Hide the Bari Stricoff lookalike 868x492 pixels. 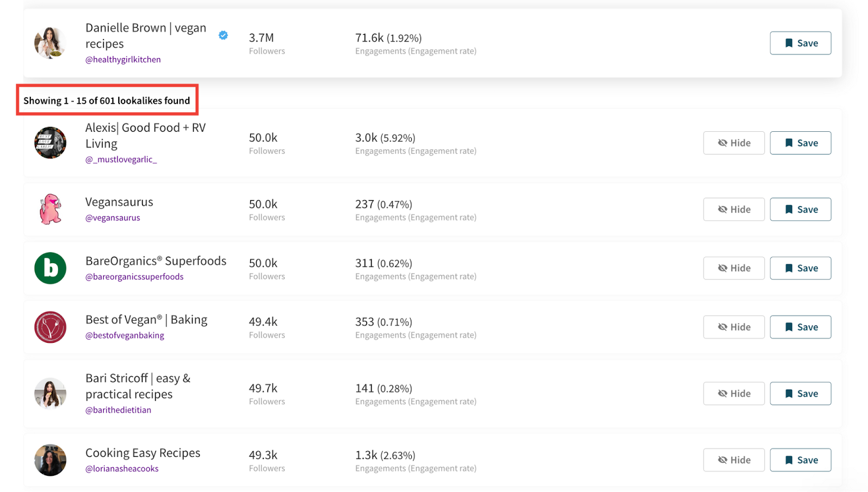tap(733, 393)
